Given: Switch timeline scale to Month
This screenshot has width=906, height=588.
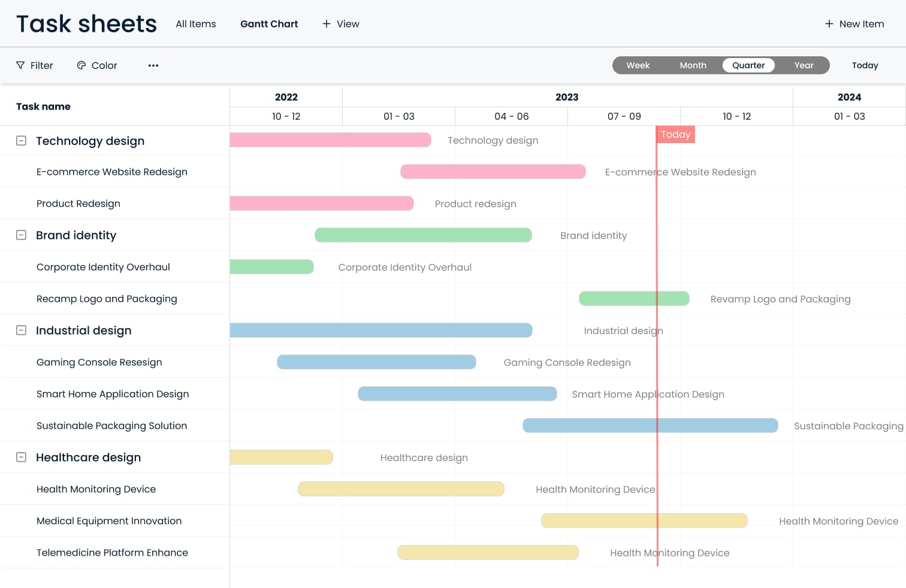Looking at the screenshot, I should coord(693,65).
